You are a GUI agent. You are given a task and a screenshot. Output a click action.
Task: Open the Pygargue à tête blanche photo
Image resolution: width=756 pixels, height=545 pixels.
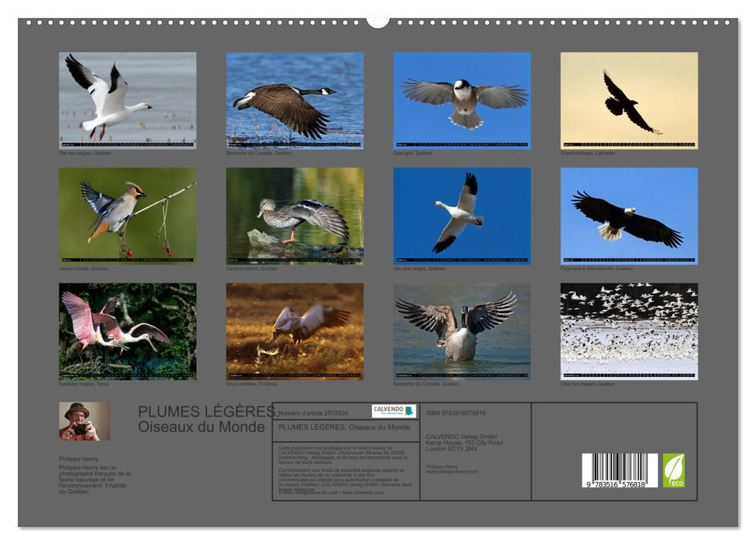[x=631, y=214]
